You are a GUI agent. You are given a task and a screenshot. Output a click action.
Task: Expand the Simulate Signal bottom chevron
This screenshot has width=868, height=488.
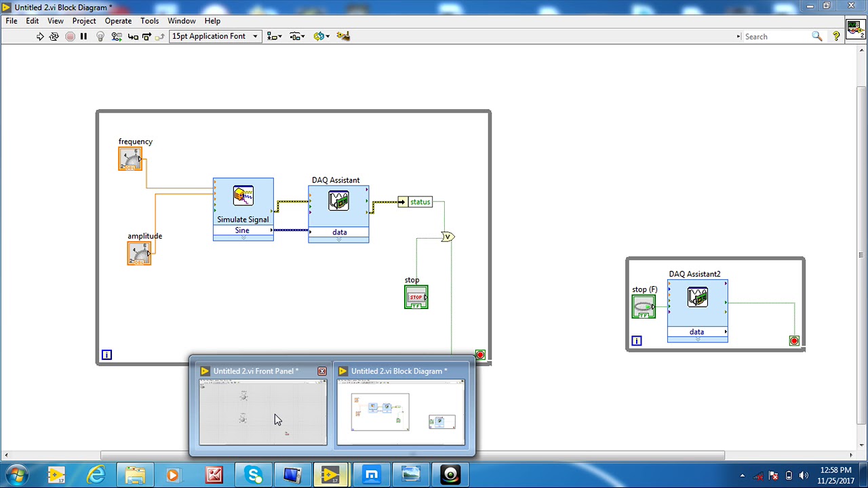[x=243, y=238]
